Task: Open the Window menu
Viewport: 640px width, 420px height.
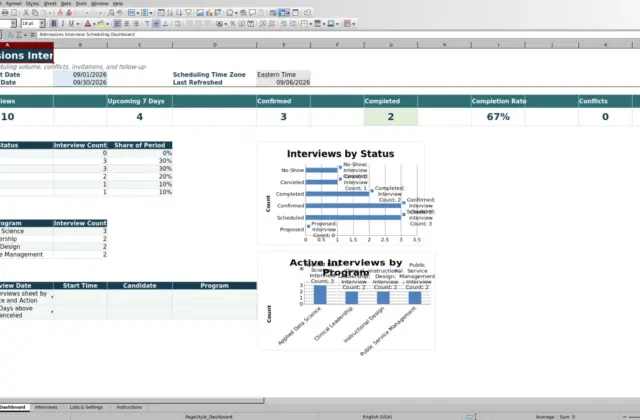Action: [x=100, y=3]
